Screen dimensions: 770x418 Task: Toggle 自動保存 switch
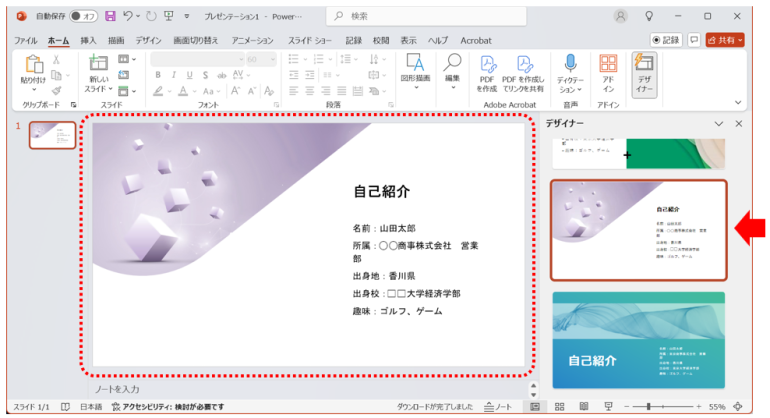tap(83, 16)
